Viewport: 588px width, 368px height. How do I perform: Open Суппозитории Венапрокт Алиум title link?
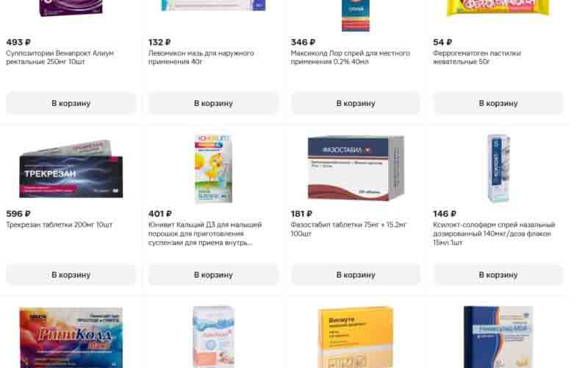pyautogui.click(x=60, y=57)
